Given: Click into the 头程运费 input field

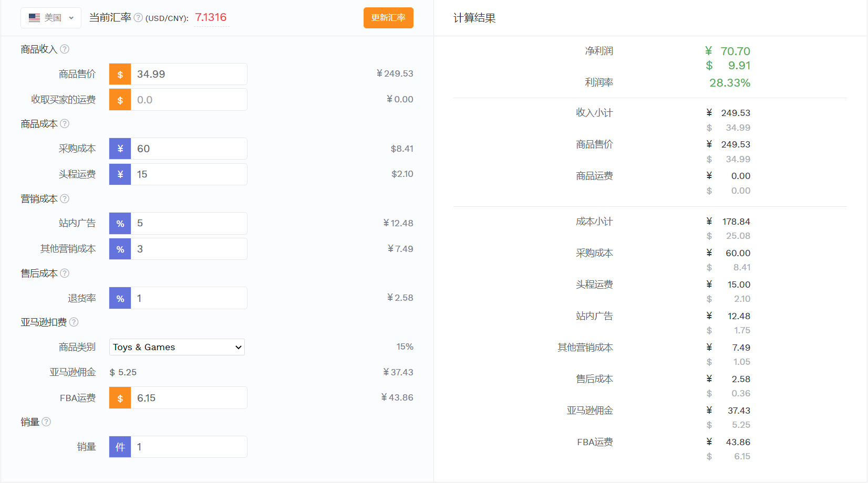Looking at the screenshot, I should pos(189,174).
